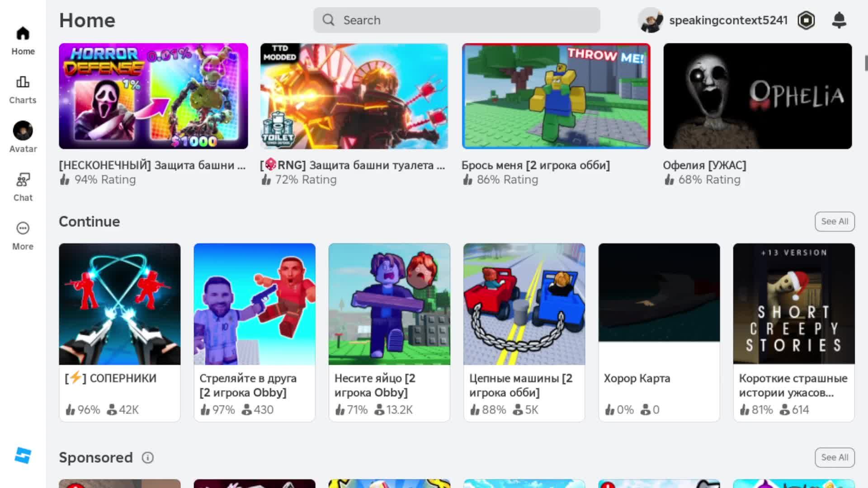868x488 pixels.
Task: Click the speakingcontext5241 username link
Action: click(x=728, y=20)
